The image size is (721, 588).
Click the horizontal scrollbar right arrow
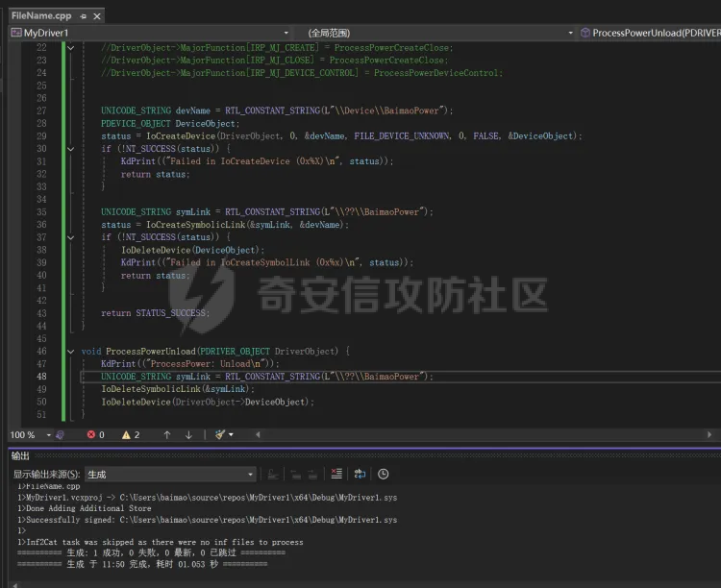[x=709, y=434]
